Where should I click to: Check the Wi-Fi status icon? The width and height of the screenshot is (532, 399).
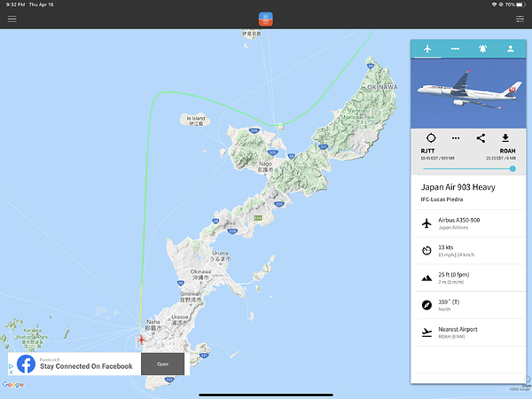(x=494, y=4)
